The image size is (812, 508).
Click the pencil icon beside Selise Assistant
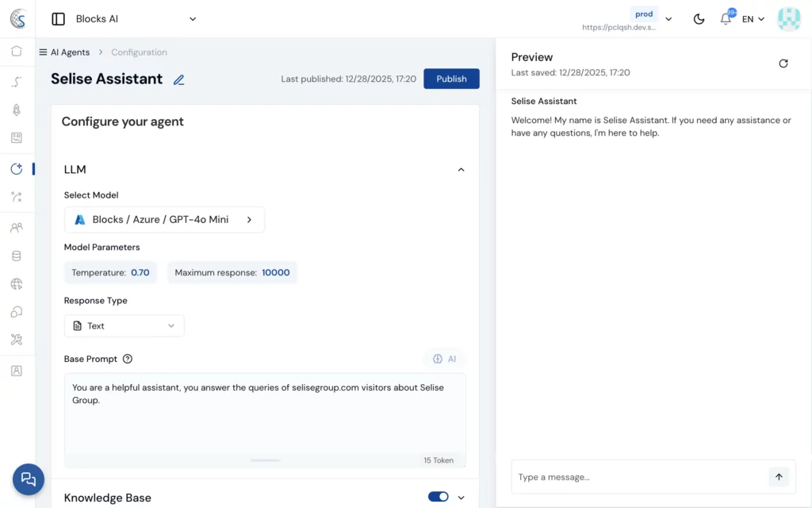pos(178,79)
